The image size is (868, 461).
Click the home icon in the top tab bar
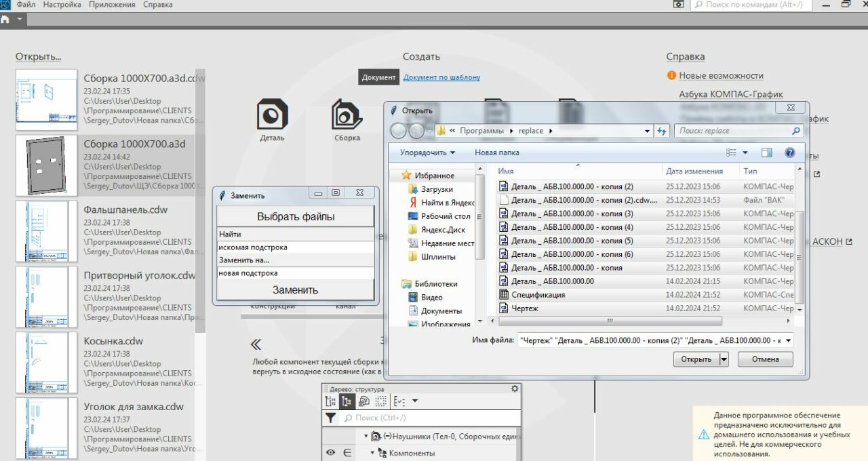[x=5, y=19]
